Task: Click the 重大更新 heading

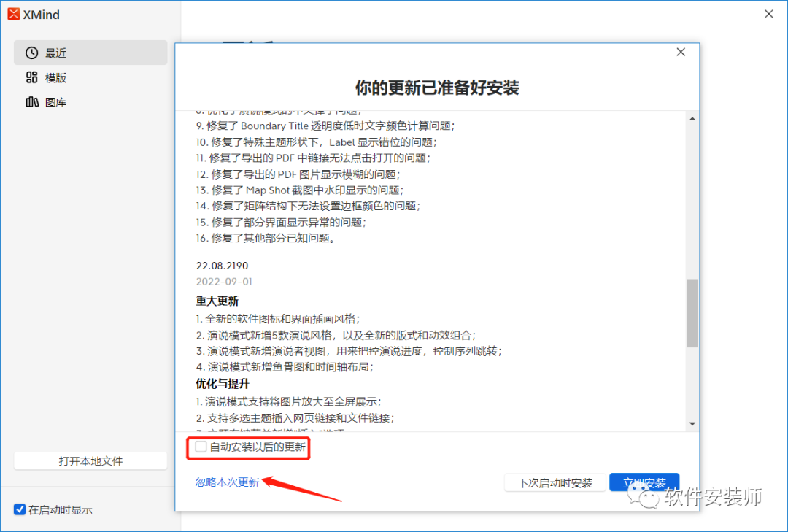Action: tap(217, 301)
